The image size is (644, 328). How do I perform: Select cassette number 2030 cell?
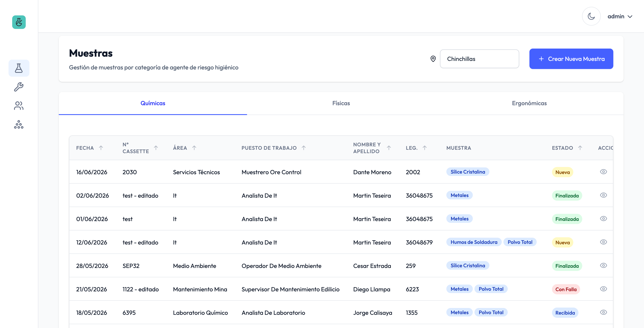click(129, 172)
